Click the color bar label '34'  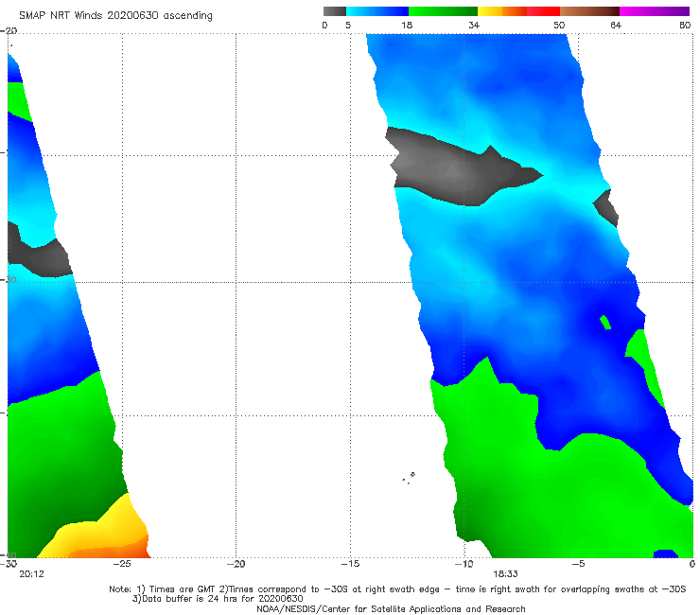(474, 25)
